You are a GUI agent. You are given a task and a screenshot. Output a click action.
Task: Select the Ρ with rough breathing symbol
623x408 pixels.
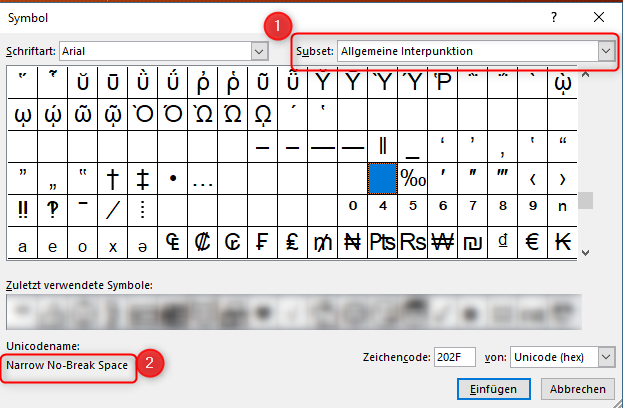(443, 82)
